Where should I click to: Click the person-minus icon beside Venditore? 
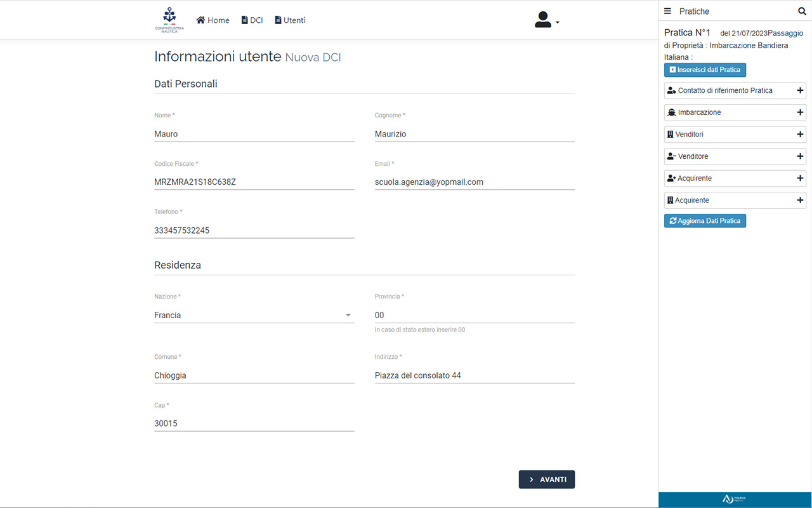tap(672, 156)
